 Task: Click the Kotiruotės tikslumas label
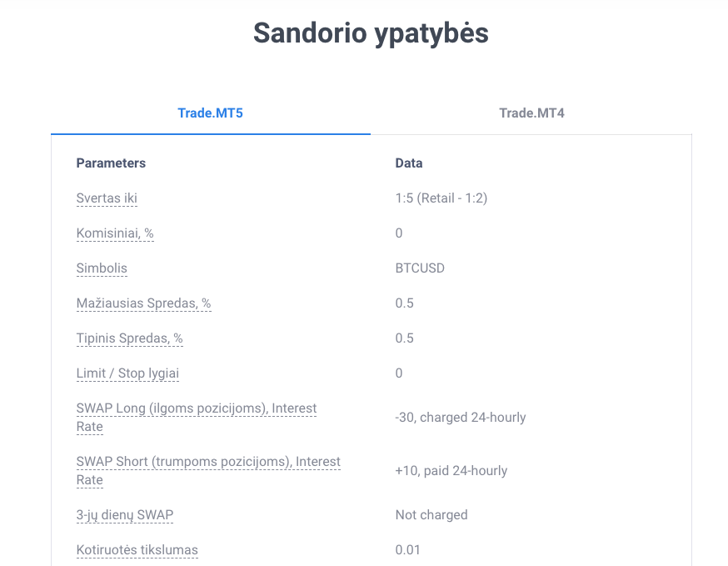pos(137,549)
